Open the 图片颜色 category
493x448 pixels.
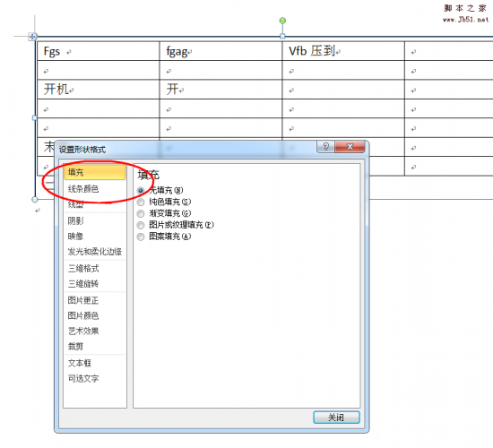click(x=95, y=315)
